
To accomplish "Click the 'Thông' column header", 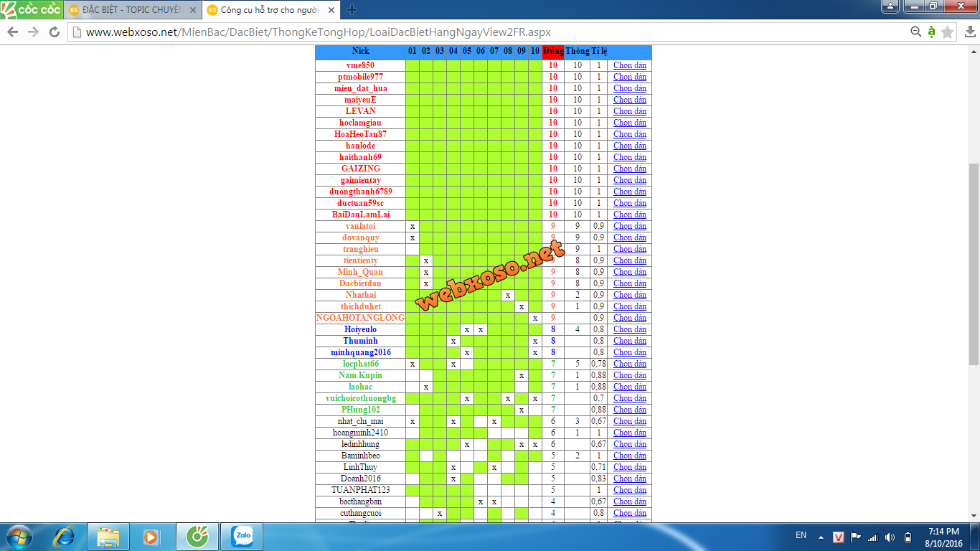I will [x=577, y=52].
